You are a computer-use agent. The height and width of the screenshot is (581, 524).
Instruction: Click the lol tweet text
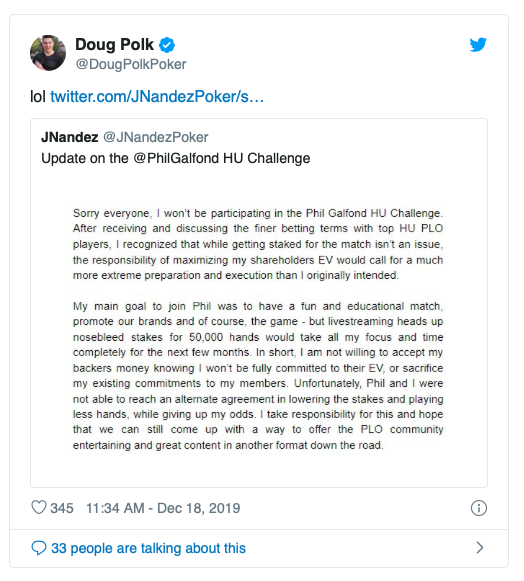pos(38,96)
